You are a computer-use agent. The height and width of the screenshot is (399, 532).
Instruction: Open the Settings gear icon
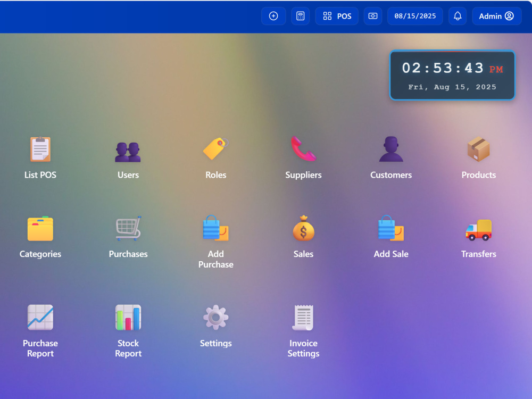click(216, 317)
